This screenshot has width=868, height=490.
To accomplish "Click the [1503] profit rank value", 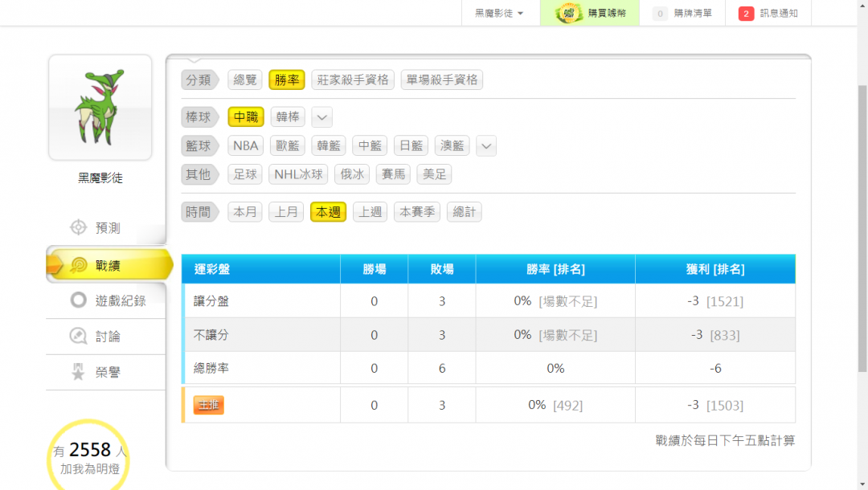I will coord(725,406).
